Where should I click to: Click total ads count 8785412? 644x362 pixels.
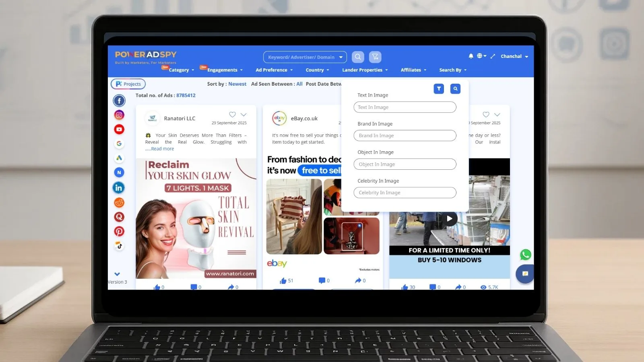click(186, 95)
